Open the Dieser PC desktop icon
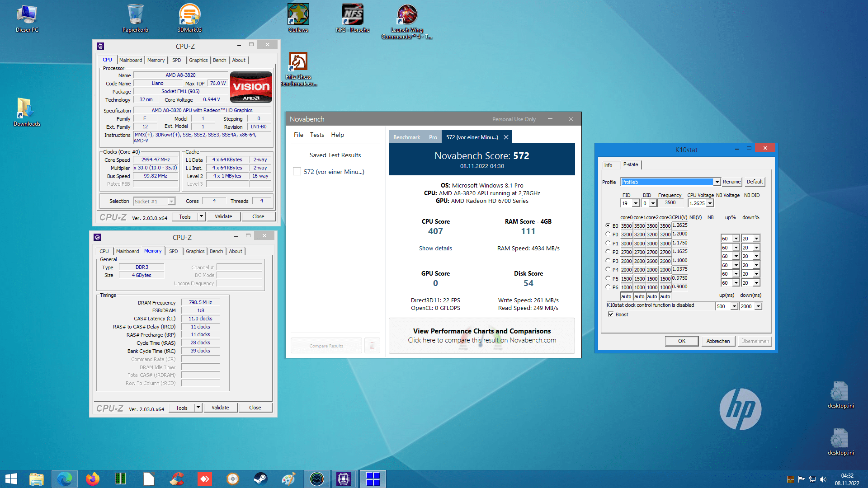 27,19
